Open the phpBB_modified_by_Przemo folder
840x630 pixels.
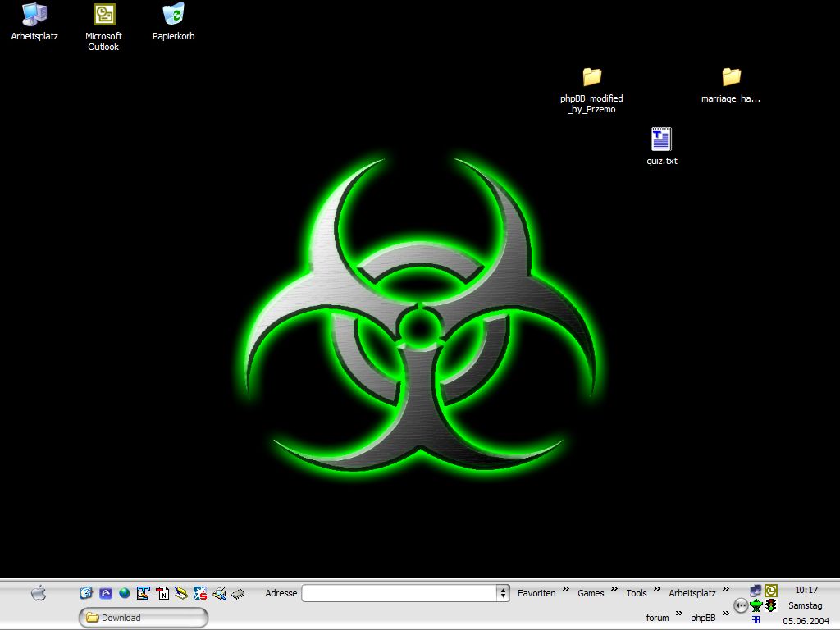591,77
